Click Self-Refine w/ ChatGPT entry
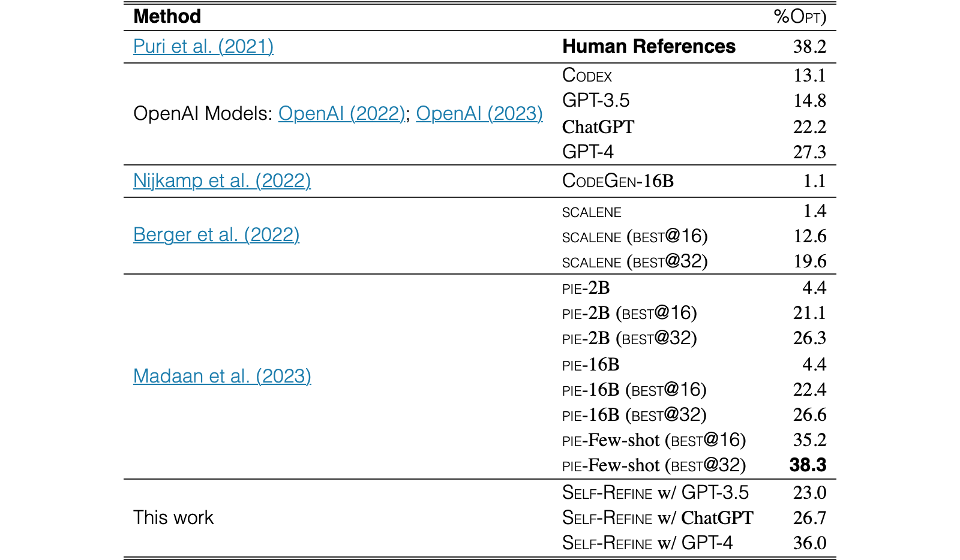The height and width of the screenshot is (560, 960). (x=658, y=518)
